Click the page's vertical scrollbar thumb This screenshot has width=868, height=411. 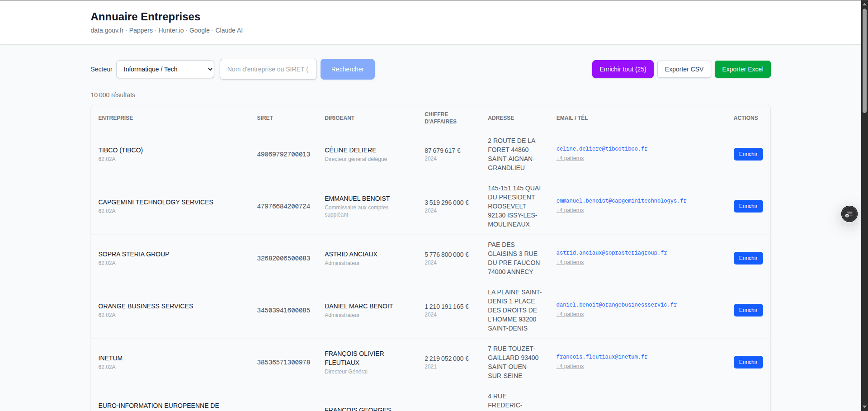coord(864,61)
